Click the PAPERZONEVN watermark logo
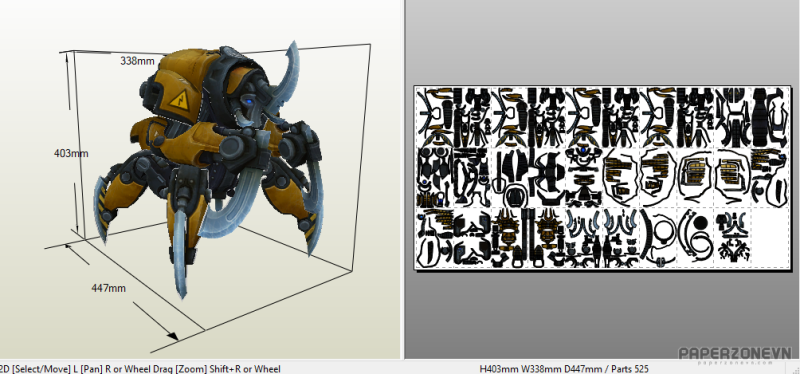This screenshot has width=800, height=374. click(735, 354)
